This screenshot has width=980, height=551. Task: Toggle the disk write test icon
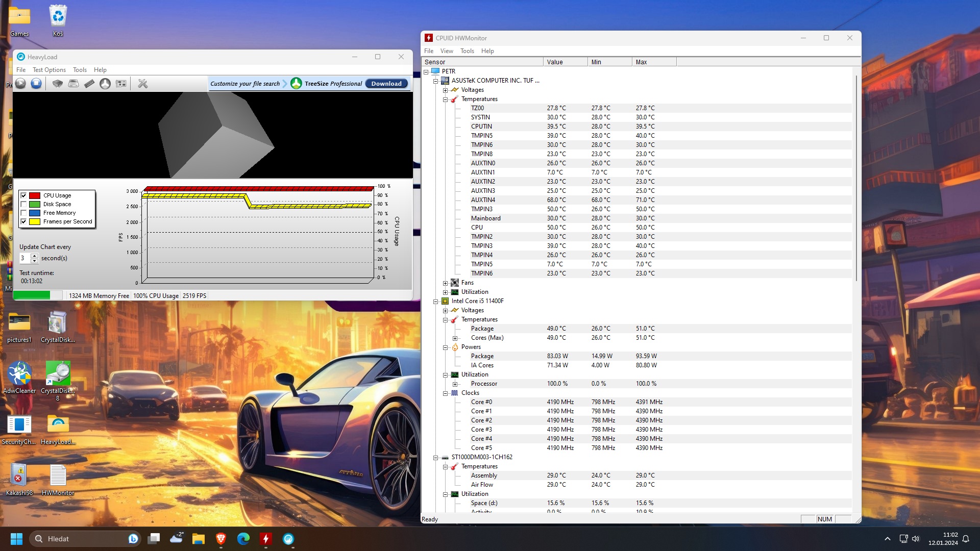(x=73, y=84)
